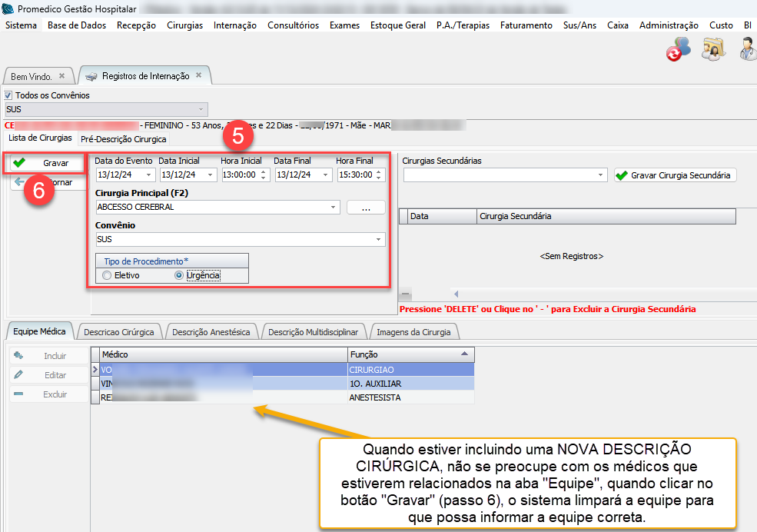Viewport: 757px width, 532px height.
Task: Toggle the Todos os Convênios checkbox
Action: tap(9, 95)
